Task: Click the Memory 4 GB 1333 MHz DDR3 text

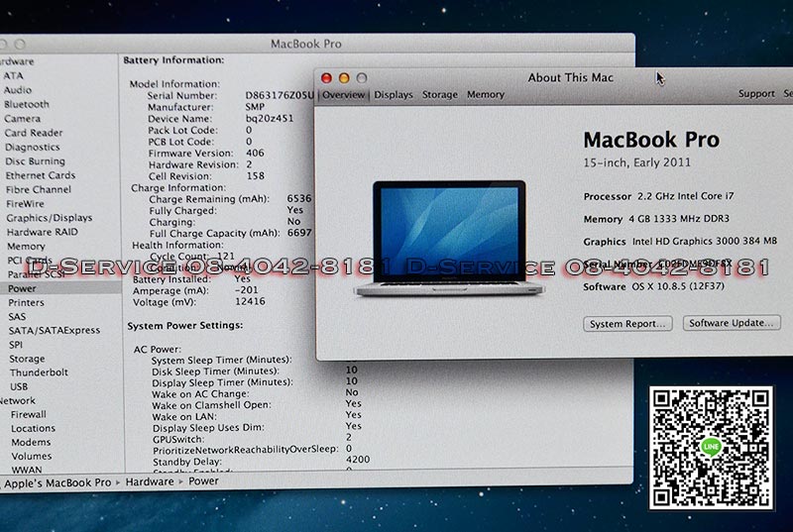Action: coord(656,219)
